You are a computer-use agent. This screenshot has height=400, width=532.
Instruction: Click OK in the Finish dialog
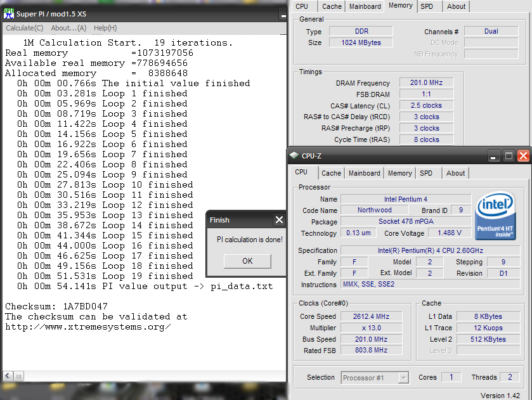point(247,261)
